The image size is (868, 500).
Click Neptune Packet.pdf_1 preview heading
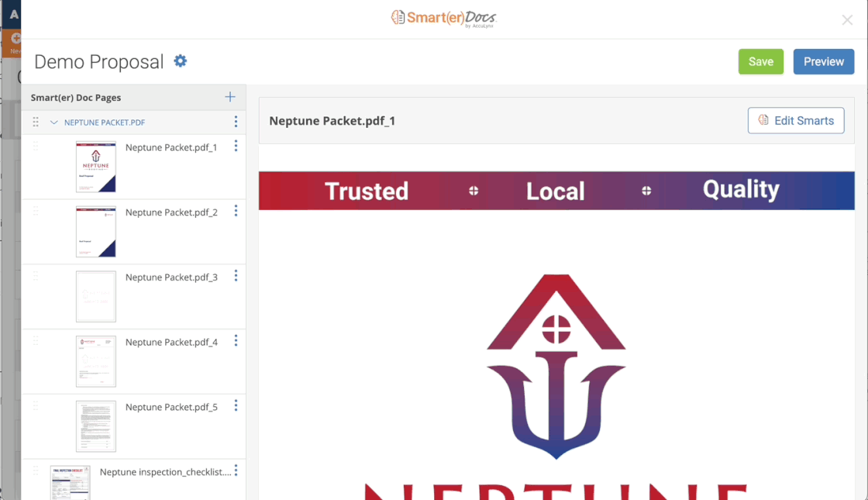pyautogui.click(x=332, y=121)
